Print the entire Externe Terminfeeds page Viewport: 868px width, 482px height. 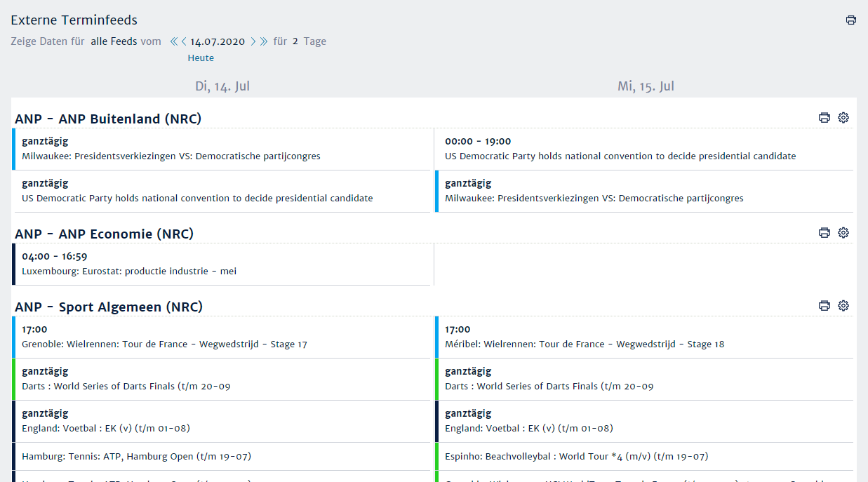point(850,20)
